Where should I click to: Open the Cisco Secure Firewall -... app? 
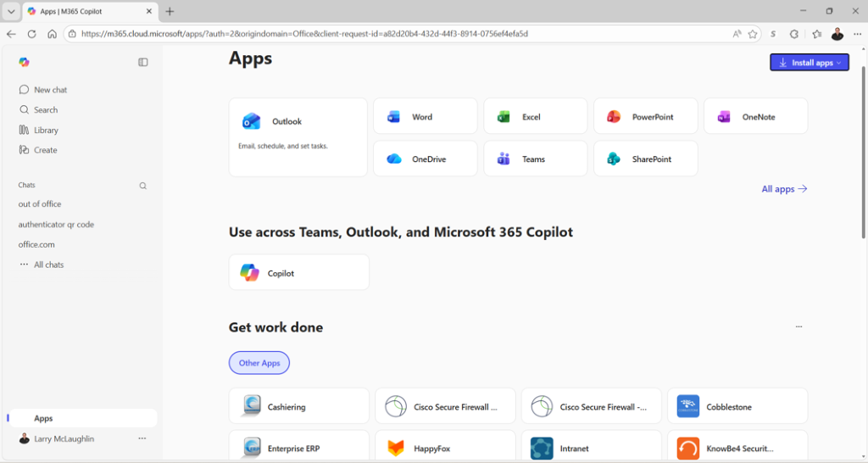(x=591, y=406)
